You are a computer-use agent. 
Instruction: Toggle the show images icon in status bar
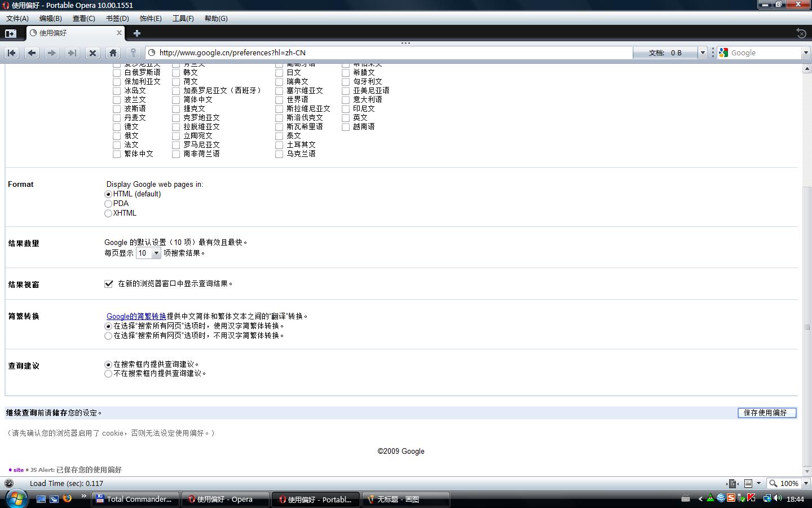(x=748, y=483)
